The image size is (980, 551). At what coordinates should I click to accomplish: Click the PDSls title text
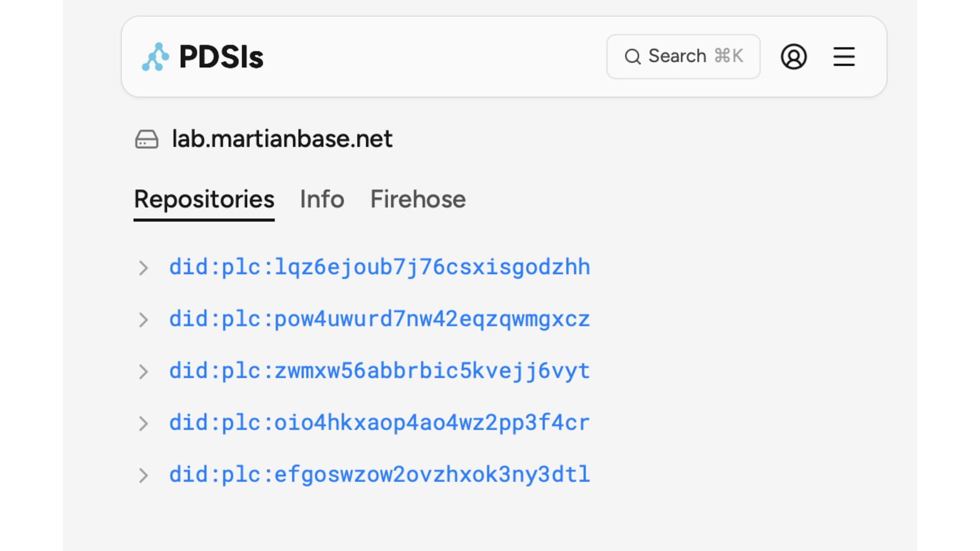point(221,57)
